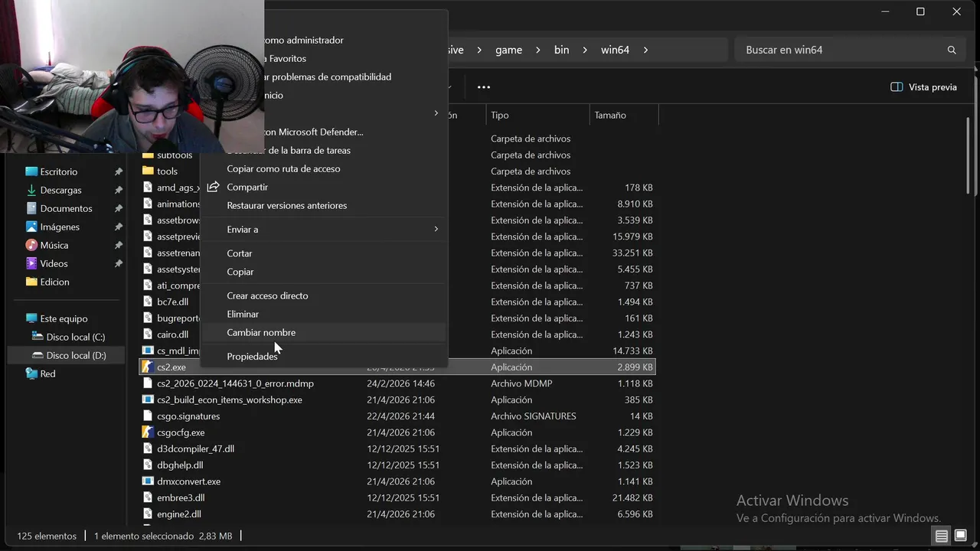Expand the chevron between bin and win64

click(x=585, y=50)
